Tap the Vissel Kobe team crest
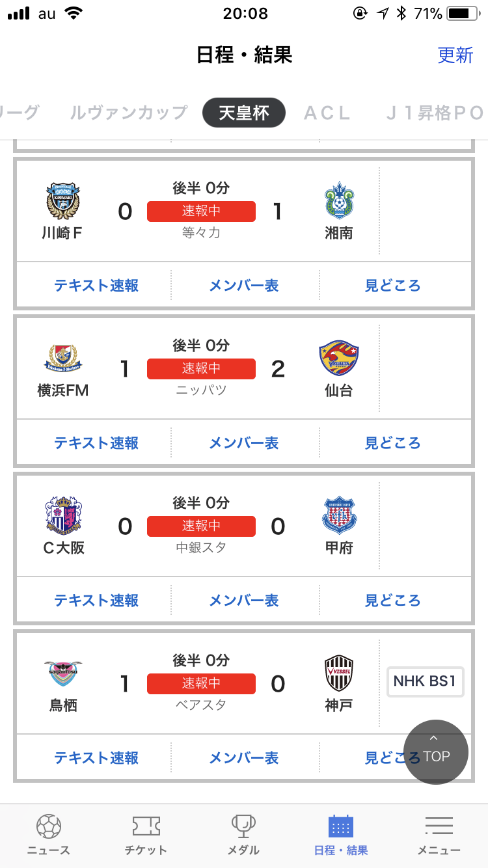488x868 pixels. click(339, 673)
